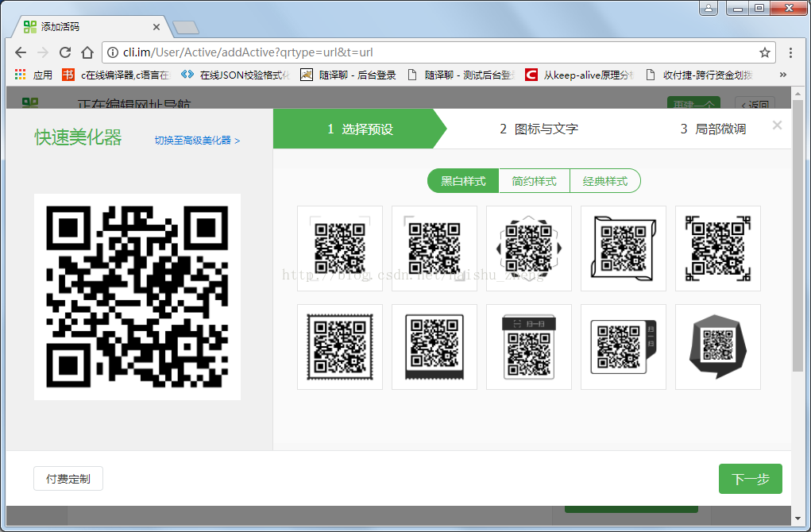
Task: Close the 添加活码 browser tab
Action: click(156, 27)
